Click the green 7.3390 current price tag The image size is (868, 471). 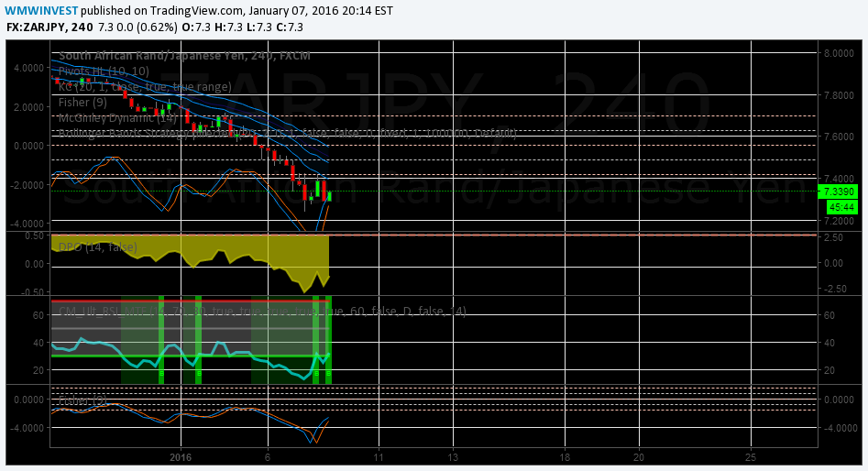point(838,192)
